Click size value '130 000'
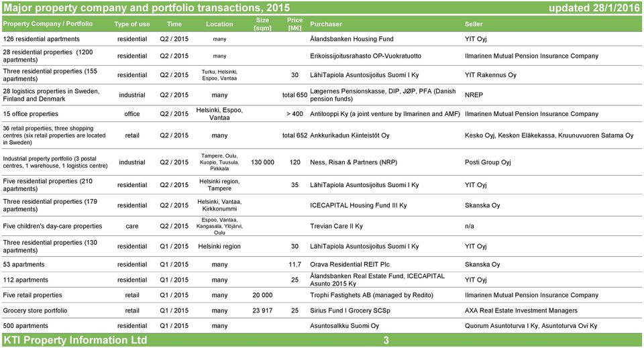This screenshot has height=348, width=644. pos(262,162)
